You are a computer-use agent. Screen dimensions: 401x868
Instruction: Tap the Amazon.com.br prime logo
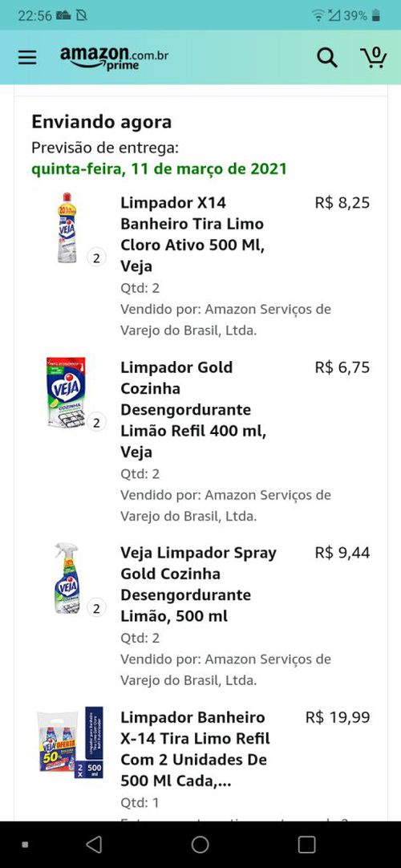114,58
